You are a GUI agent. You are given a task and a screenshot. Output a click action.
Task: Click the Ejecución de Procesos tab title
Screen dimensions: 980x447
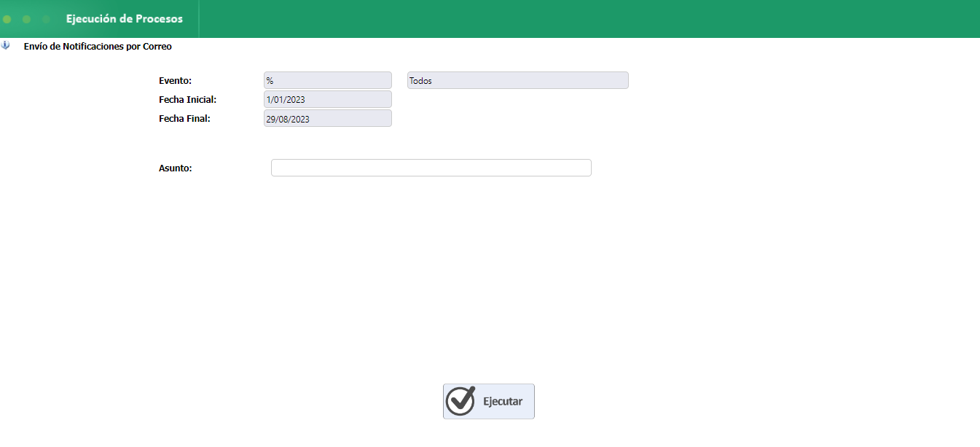click(x=125, y=19)
